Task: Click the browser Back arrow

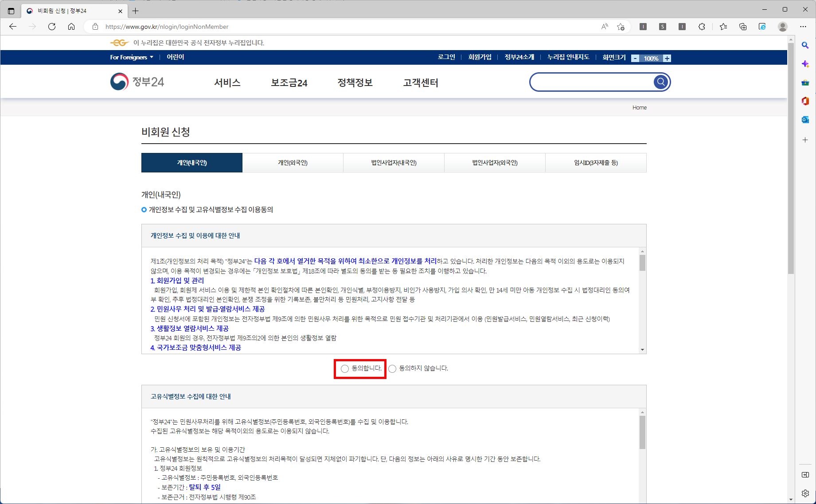Action: (x=13, y=27)
